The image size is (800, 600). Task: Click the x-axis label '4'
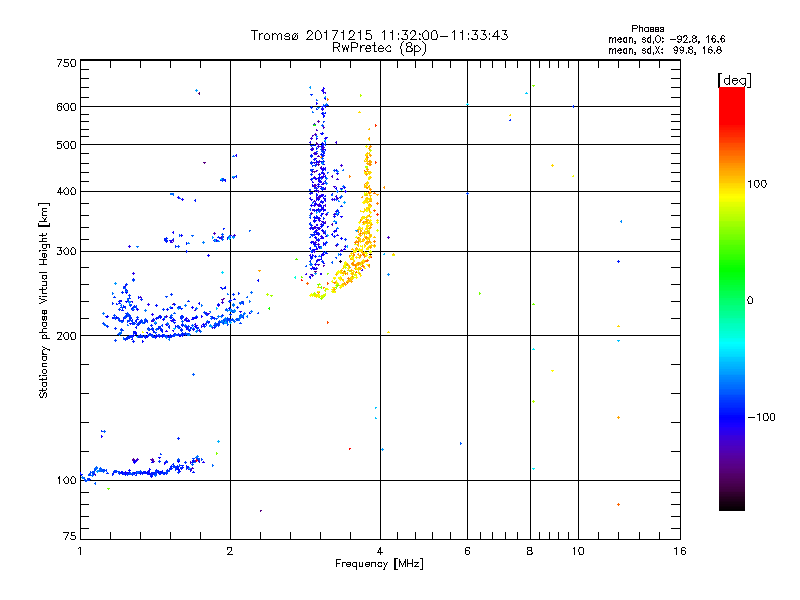coord(380,551)
